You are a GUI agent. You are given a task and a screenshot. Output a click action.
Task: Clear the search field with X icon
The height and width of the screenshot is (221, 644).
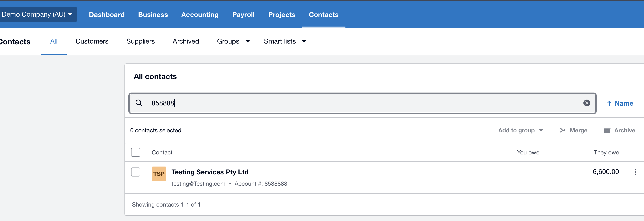(587, 103)
